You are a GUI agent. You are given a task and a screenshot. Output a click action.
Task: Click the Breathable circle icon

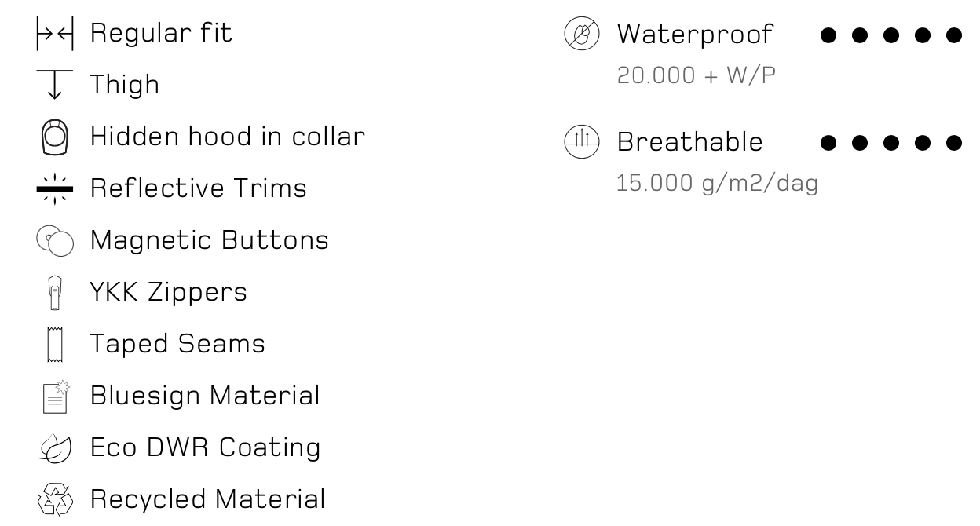tap(582, 143)
